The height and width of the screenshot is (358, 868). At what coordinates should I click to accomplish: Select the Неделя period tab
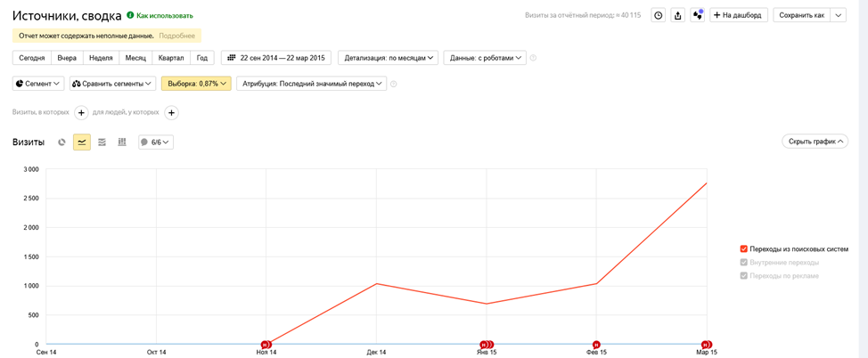(101, 58)
